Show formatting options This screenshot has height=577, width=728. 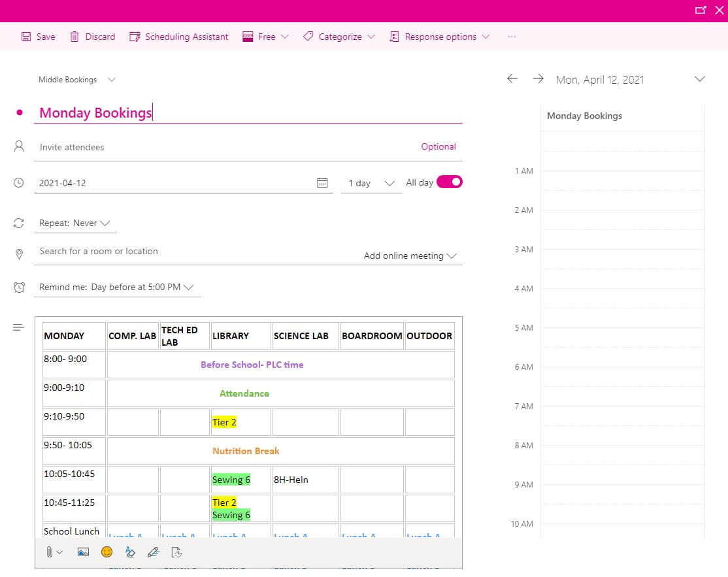(x=130, y=552)
